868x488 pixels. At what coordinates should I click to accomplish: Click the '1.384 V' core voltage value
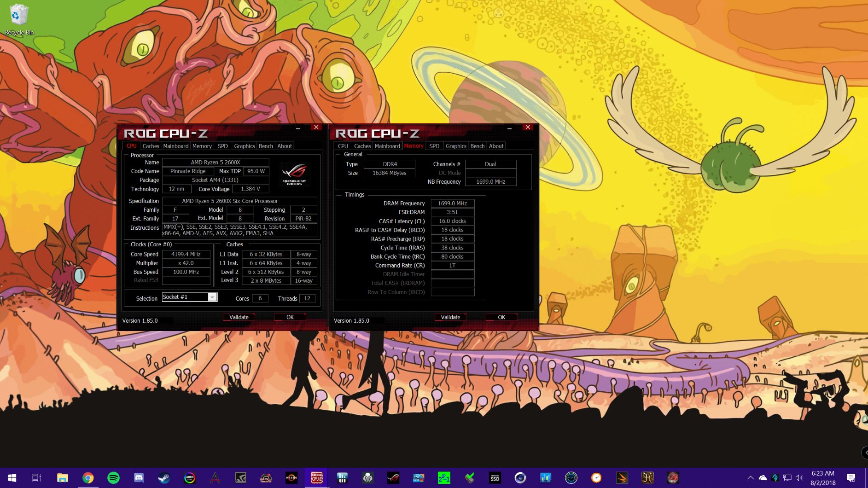[x=250, y=189]
